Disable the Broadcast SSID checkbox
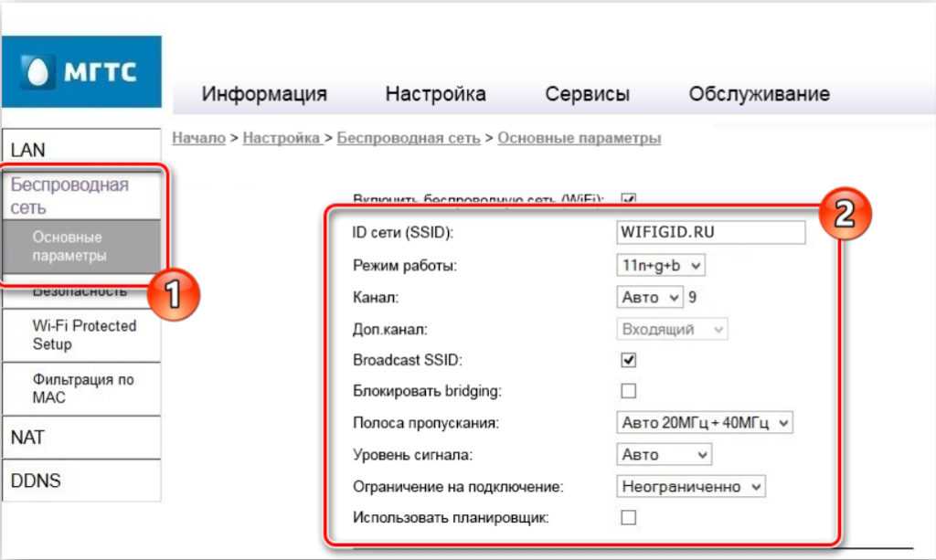Screen dimensions: 936x560 (x=628, y=360)
